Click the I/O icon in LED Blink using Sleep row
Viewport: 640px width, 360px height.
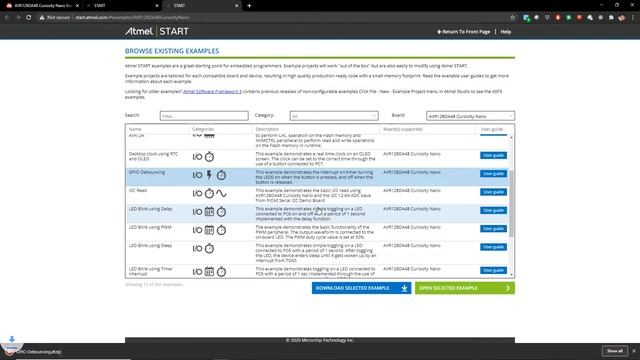click(x=198, y=249)
